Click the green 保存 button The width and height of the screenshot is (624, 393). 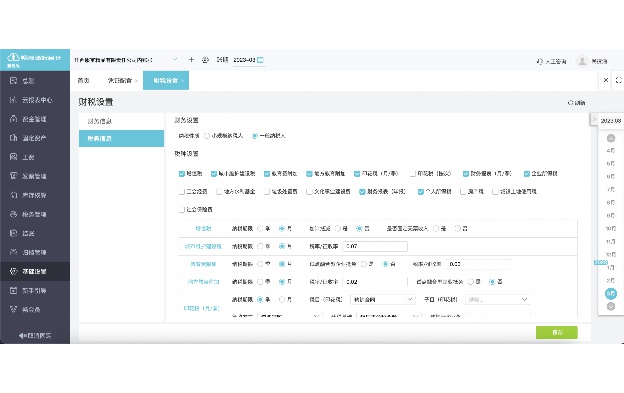coord(556,333)
